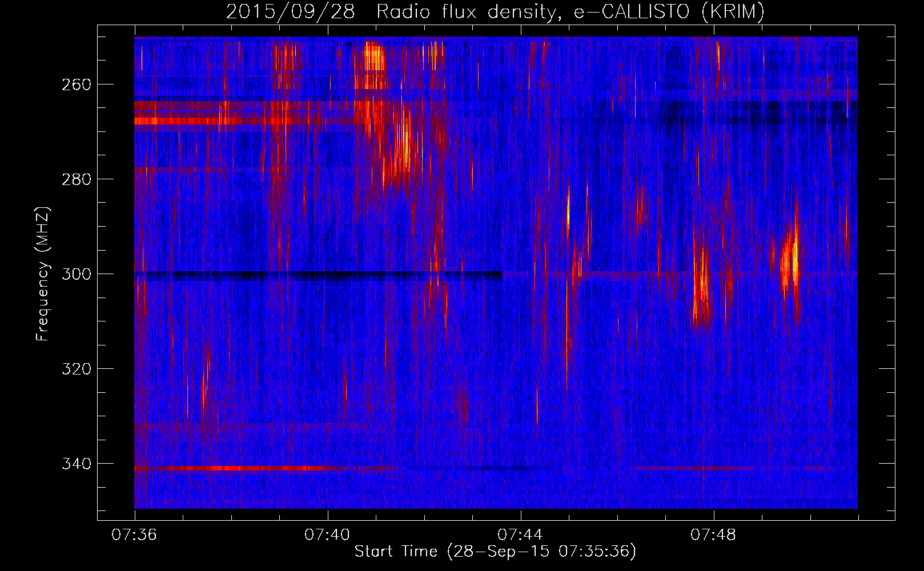Click the 07:36 time tick label

tap(135, 535)
